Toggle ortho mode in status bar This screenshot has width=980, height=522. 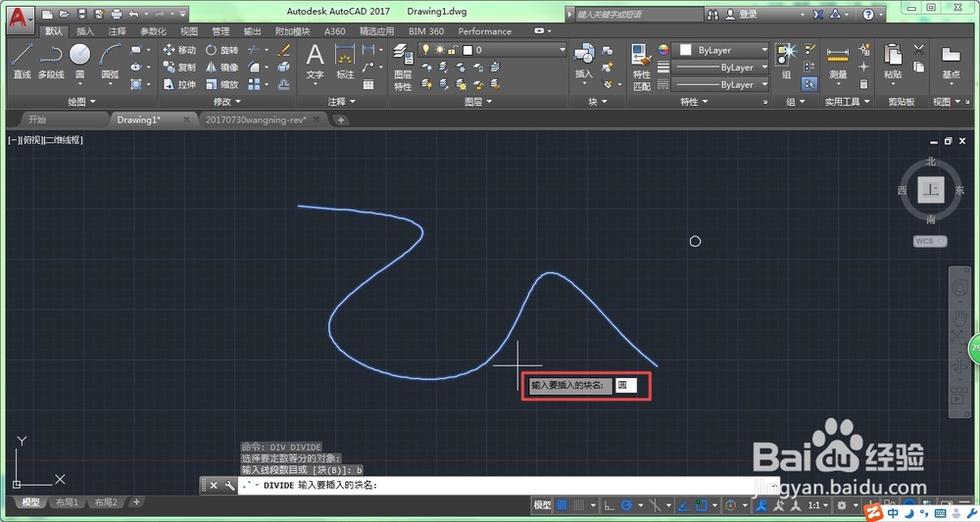[x=609, y=505]
